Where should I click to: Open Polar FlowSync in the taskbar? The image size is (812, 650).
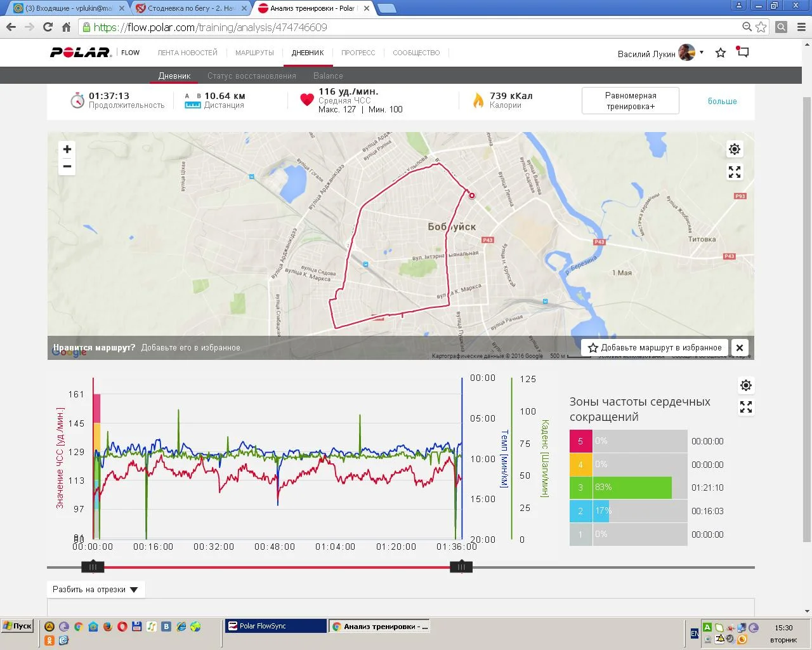[275, 626]
